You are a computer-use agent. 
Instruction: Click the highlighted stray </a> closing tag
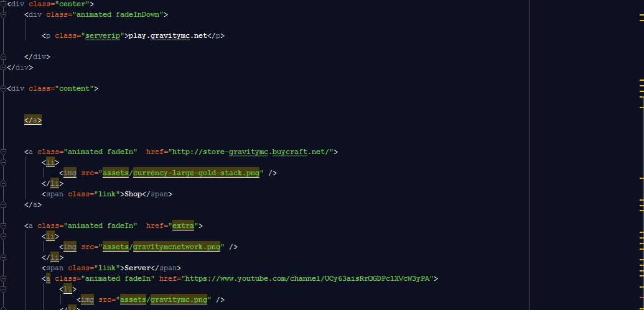pyautogui.click(x=33, y=120)
